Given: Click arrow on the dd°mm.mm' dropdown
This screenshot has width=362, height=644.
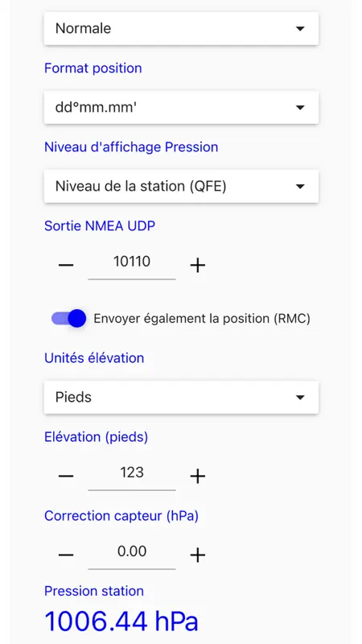Looking at the screenshot, I should [300, 108].
